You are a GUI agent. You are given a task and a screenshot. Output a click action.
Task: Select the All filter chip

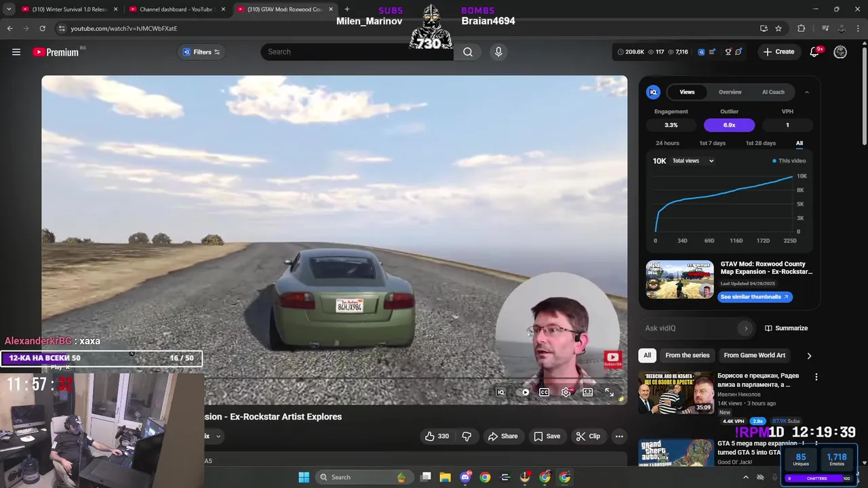click(x=647, y=355)
